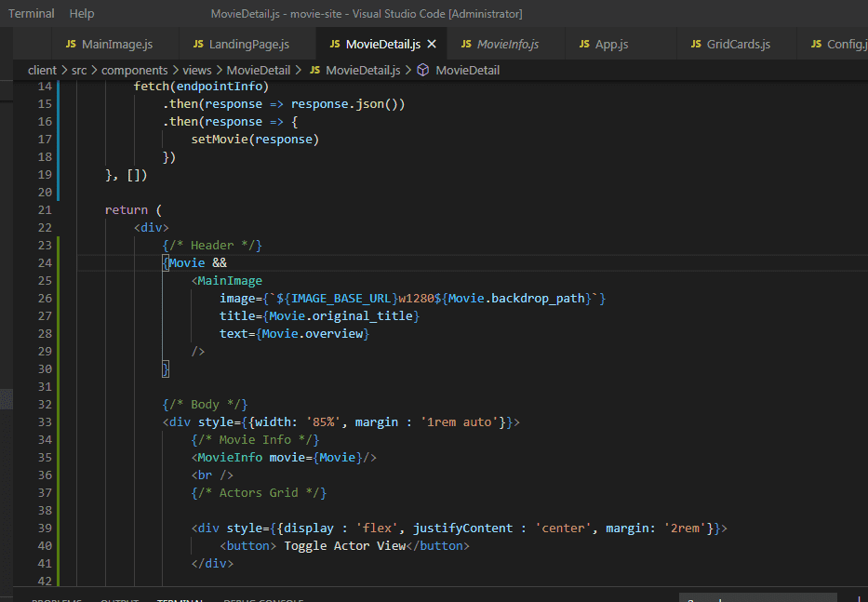Click 'Toggle Actor View' text in the code

point(344,545)
